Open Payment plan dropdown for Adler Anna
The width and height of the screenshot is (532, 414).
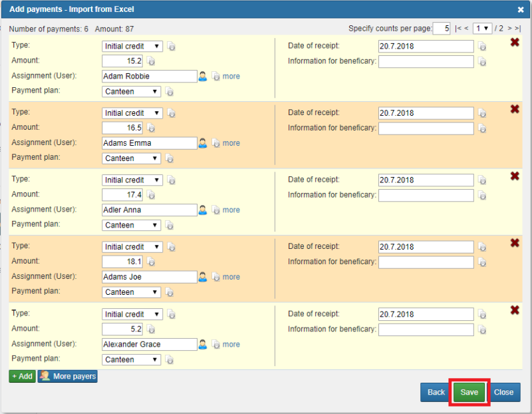pos(131,225)
